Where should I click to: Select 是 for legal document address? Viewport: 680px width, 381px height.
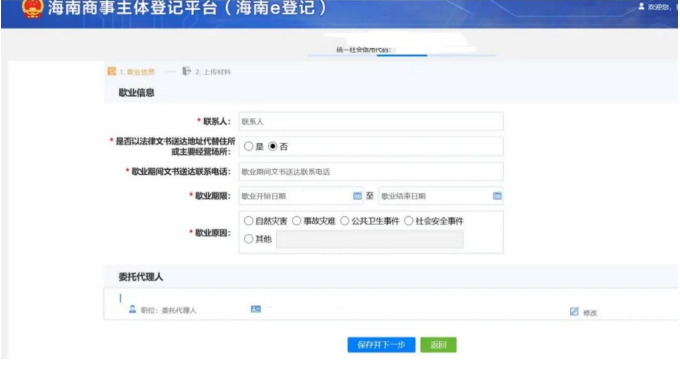(x=248, y=147)
